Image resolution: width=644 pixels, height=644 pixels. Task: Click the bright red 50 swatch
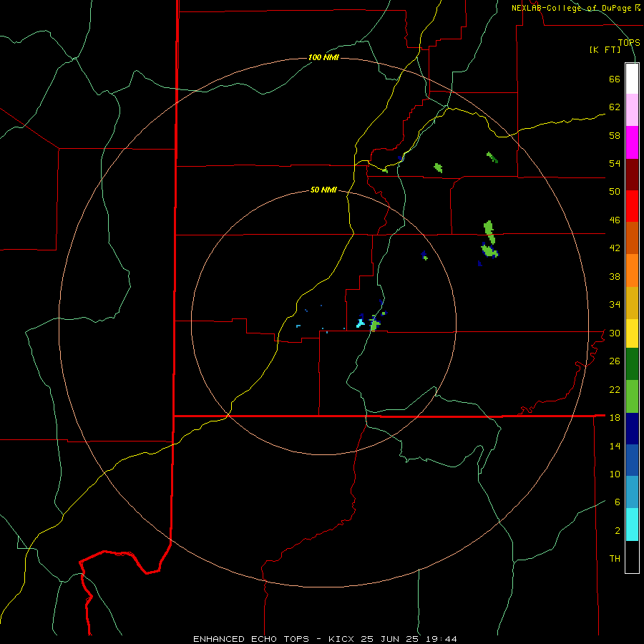point(632,206)
